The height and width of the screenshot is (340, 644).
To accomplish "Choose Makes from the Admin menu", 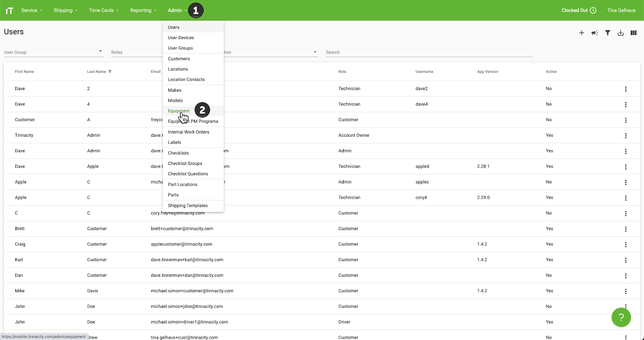I will (193, 90).
